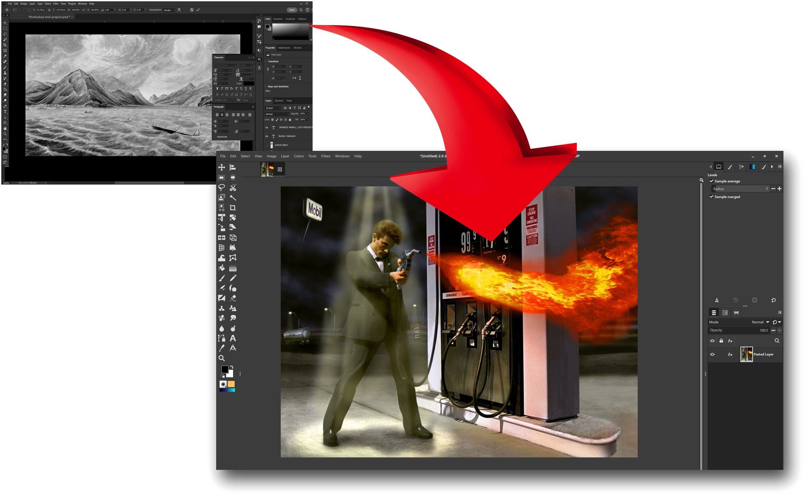Viewport: 812px width, 504px height.
Task: Click the orange color swatch in GIMP toolbox
Action: (x=231, y=384)
